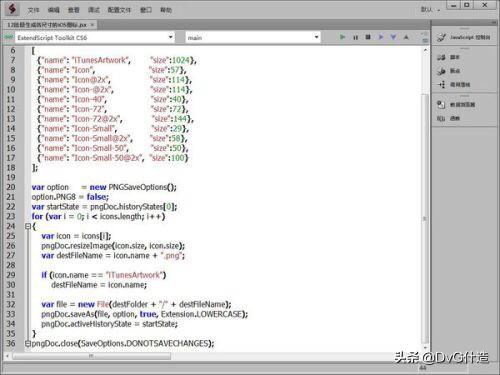Viewport: 500px width, 375px height.
Task: Pause script execution
Action: 355,37
